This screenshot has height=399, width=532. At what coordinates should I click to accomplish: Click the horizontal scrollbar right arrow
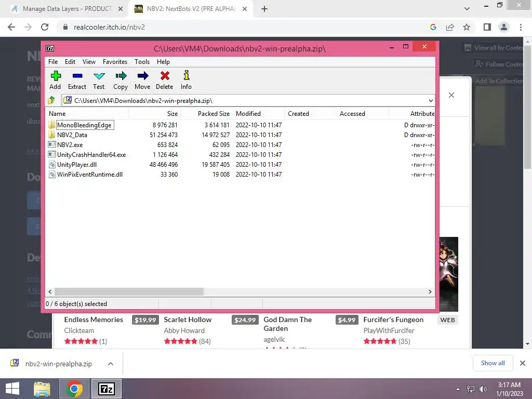pyautogui.click(x=430, y=291)
